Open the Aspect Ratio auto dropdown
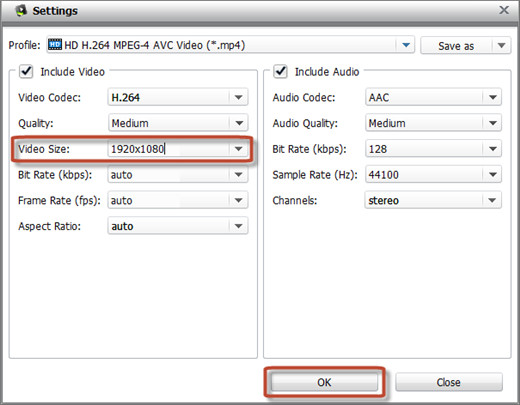 (x=178, y=226)
